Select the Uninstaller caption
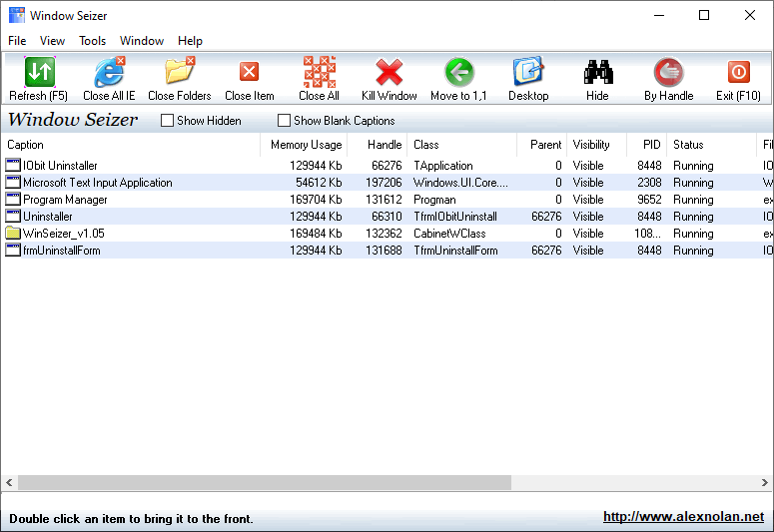 [x=48, y=217]
